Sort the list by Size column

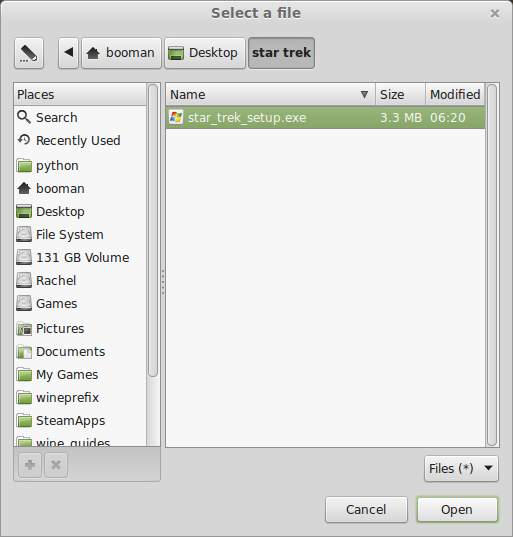coord(400,94)
